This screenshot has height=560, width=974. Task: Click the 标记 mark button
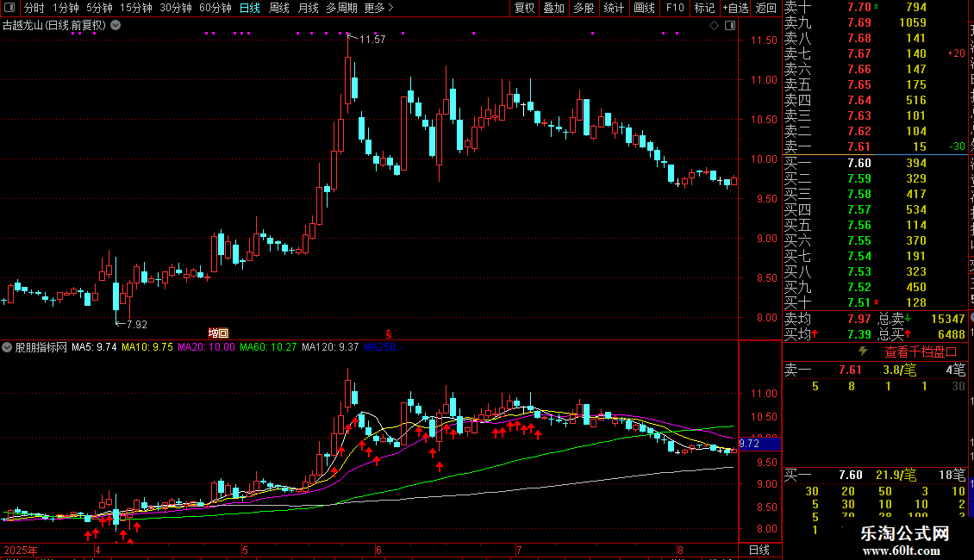click(704, 8)
